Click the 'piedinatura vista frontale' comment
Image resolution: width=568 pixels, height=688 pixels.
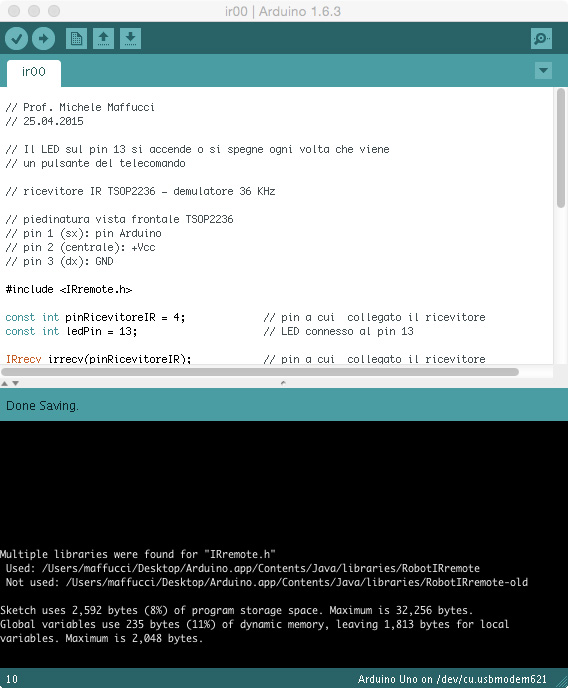pos(119,219)
